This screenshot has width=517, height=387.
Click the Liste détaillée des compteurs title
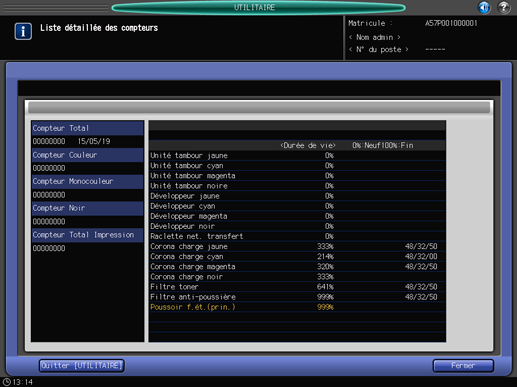(x=99, y=28)
